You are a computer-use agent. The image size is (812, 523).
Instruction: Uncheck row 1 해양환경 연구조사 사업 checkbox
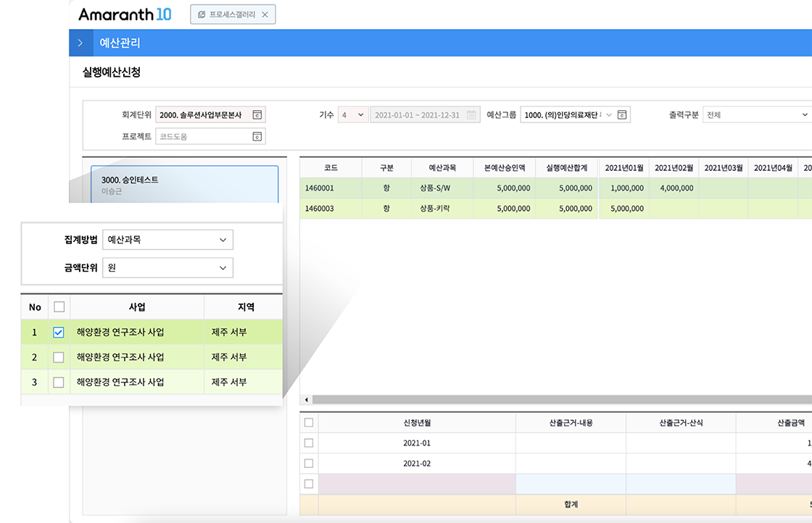(x=59, y=332)
